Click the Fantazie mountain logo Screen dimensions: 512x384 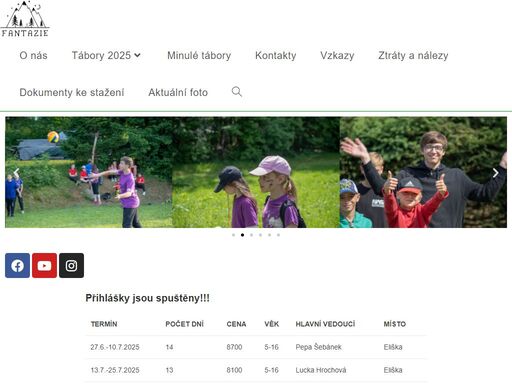[25, 19]
